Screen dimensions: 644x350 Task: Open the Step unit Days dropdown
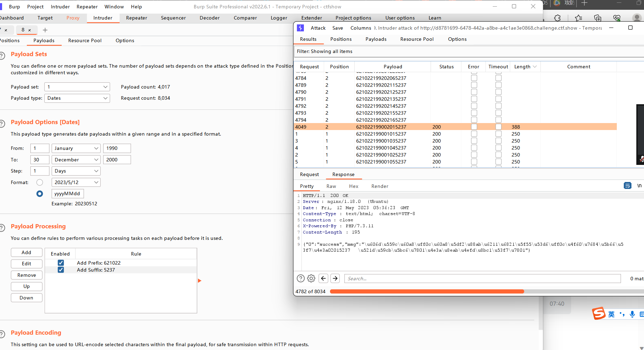[x=76, y=171]
